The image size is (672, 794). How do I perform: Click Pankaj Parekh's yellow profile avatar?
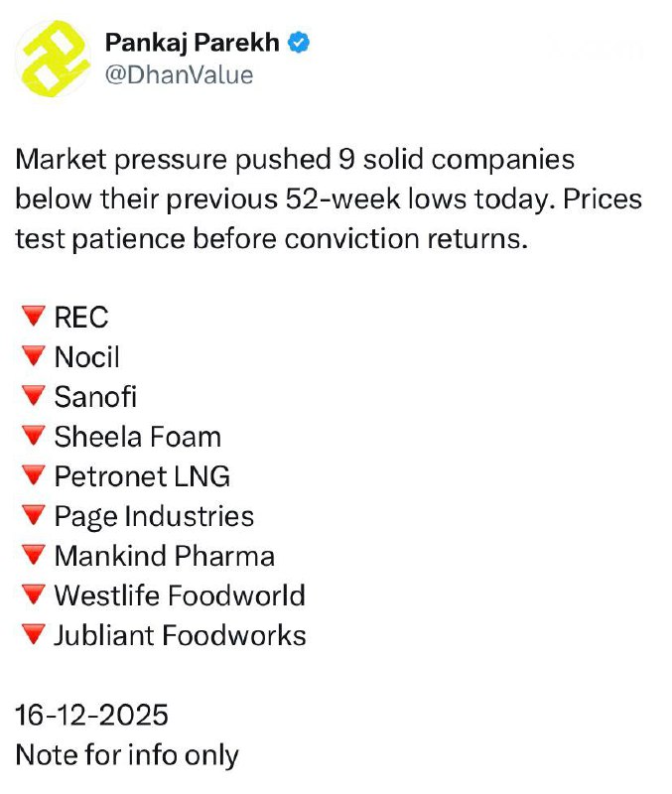tap(54, 59)
